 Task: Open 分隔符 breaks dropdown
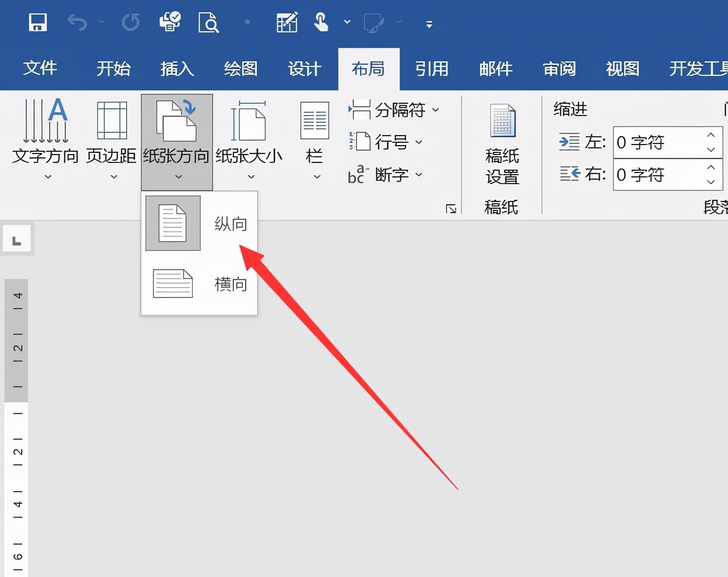394,110
